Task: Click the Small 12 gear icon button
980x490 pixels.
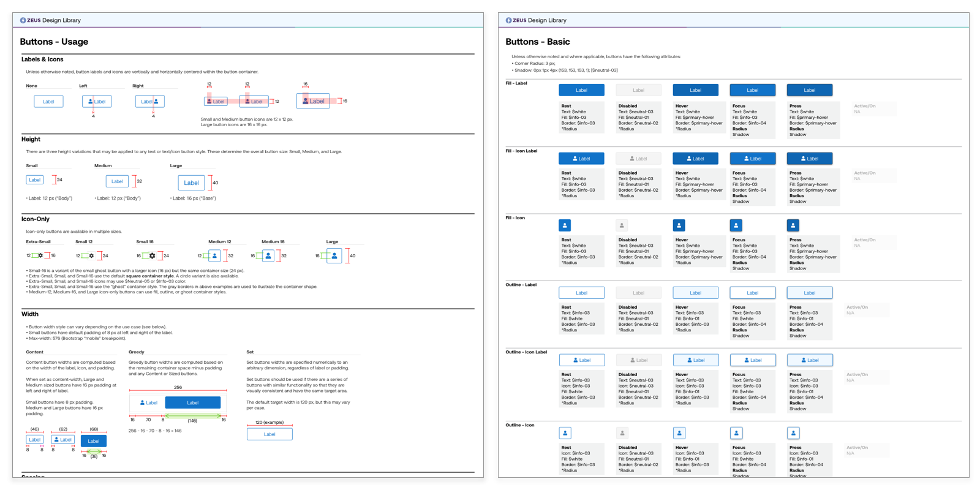Action: pyautogui.click(x=91, y=256)
